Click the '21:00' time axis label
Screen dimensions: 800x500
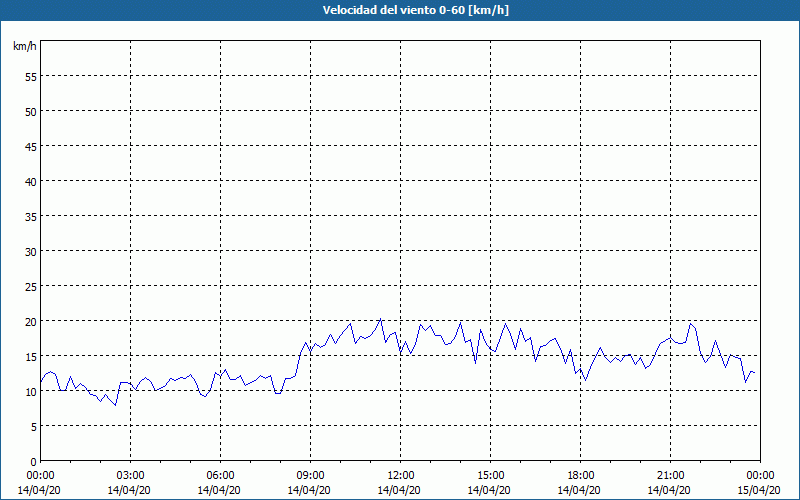coord(670,476)
